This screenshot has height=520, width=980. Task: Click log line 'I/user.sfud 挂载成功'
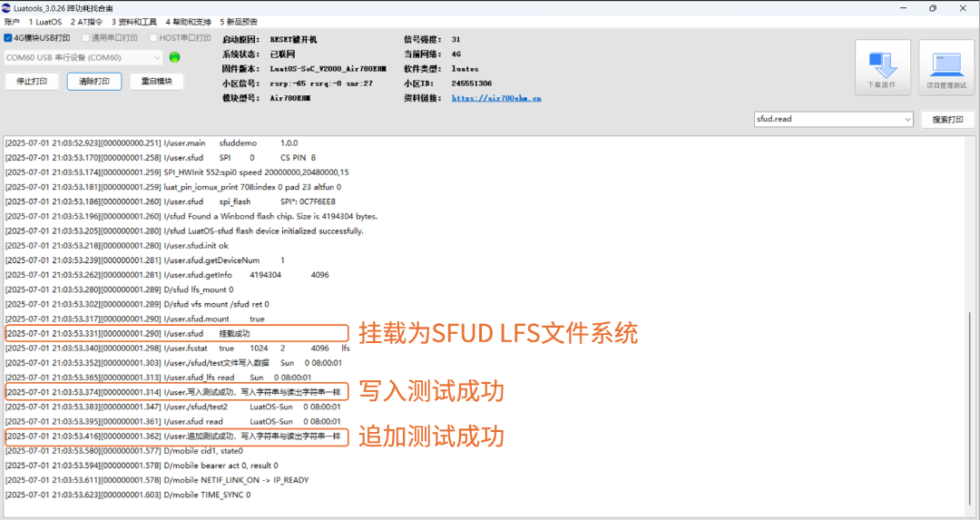pos(128,334)
